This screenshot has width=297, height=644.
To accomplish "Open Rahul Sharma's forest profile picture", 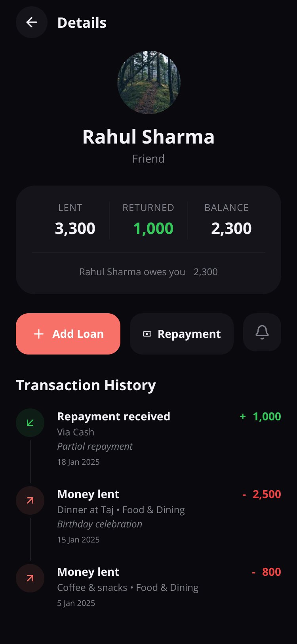I will (x=148, y=82).
